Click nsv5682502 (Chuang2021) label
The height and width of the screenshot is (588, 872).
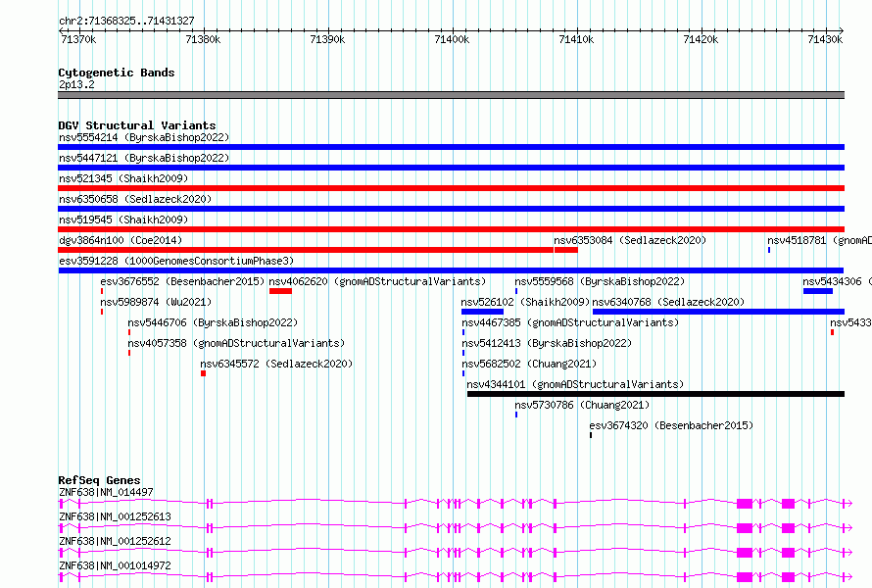[x=529, y=364]
